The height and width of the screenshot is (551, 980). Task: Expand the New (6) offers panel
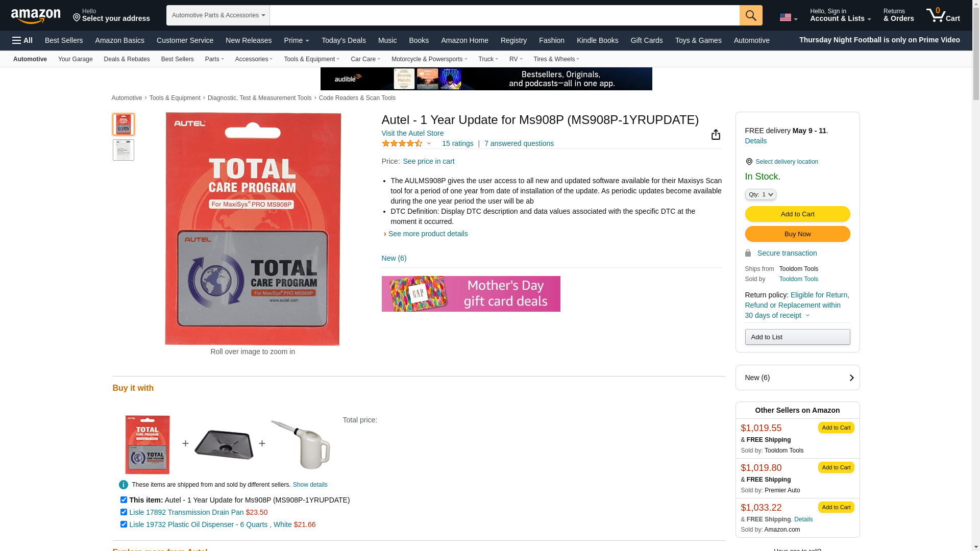click(797, 378)
